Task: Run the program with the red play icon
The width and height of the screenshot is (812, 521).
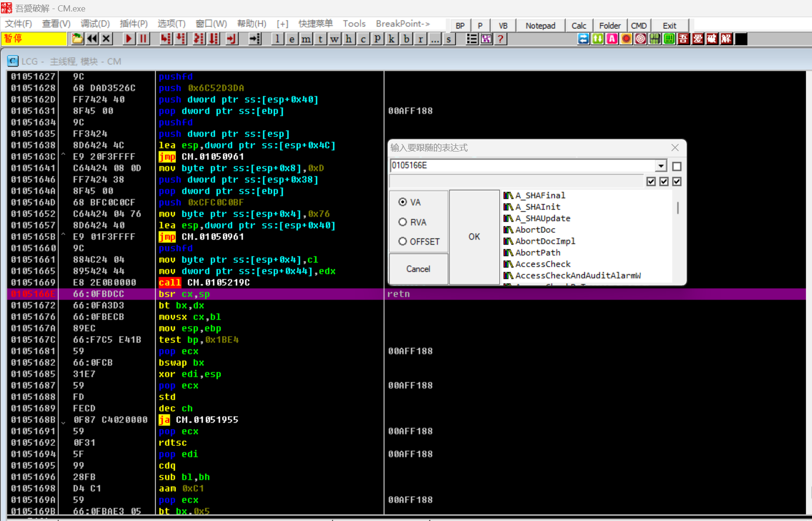Action: coord(129,39)
